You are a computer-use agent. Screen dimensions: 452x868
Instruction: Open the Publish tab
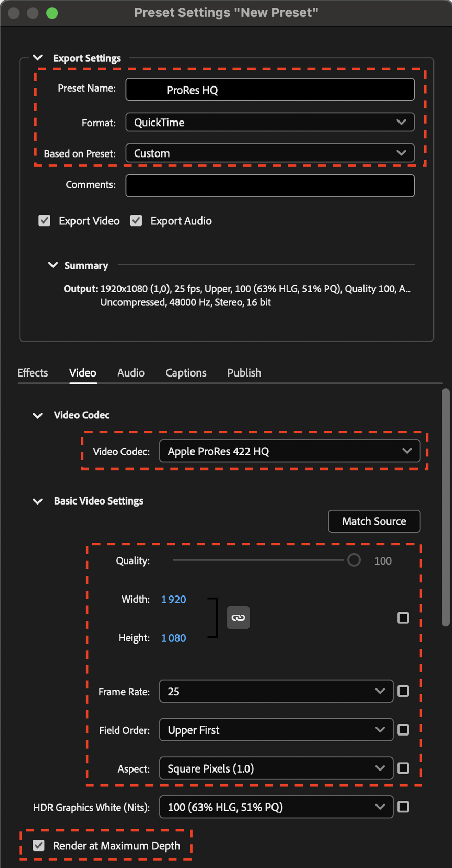click(245, 373)
